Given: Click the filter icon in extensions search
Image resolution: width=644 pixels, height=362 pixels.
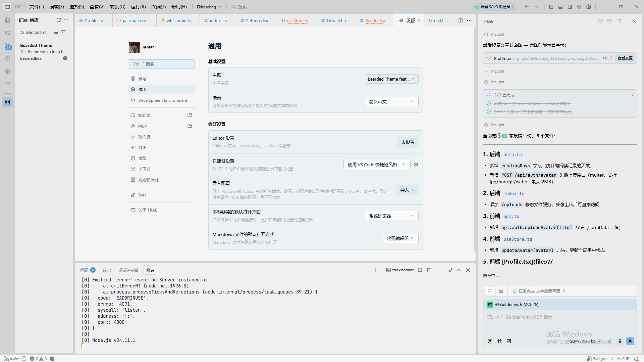Looking at the screenshot, I should [x=63, y=33].
